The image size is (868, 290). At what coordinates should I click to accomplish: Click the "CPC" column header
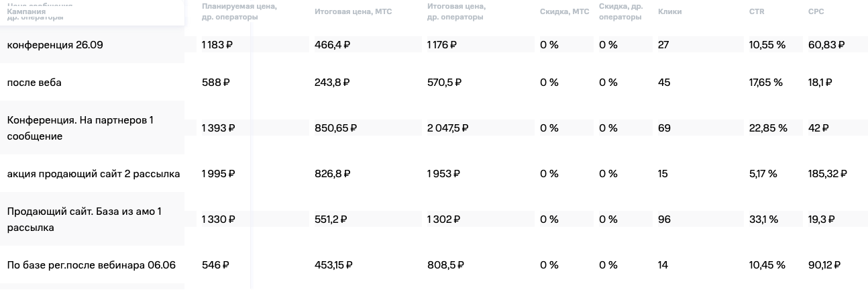[x=816, y=11]
